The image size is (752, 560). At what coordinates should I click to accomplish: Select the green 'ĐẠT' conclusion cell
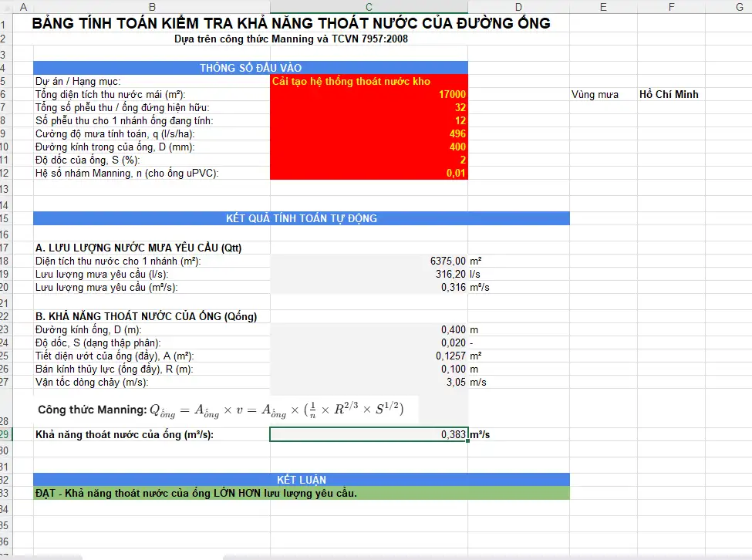tap(301, 493)
